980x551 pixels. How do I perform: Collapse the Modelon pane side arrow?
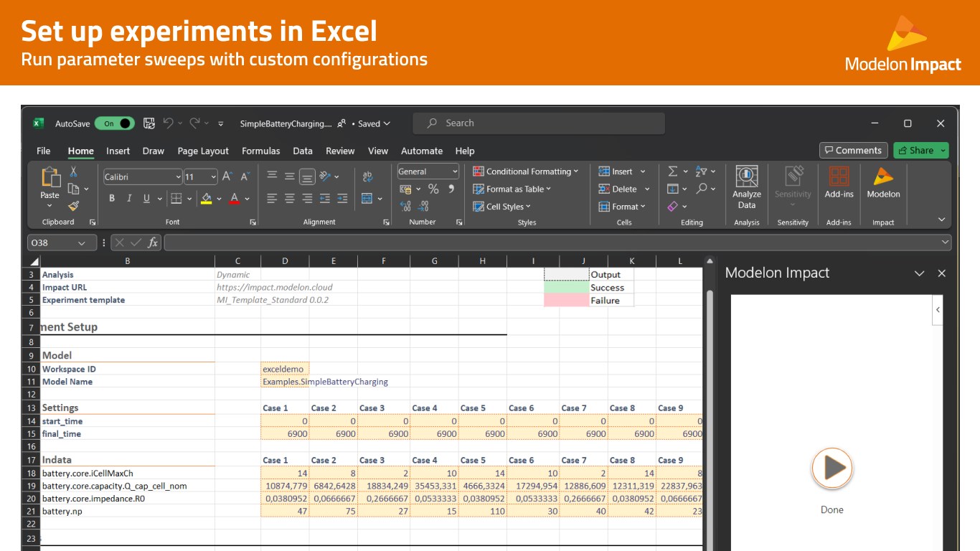938,310
